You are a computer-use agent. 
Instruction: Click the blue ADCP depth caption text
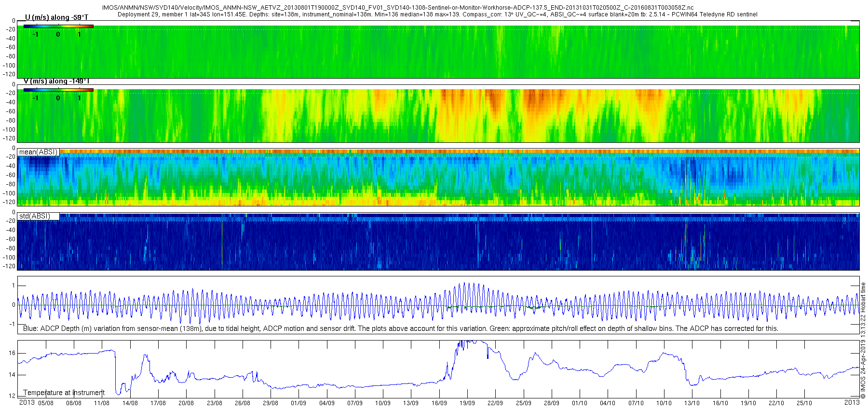[x=400, y=328]
